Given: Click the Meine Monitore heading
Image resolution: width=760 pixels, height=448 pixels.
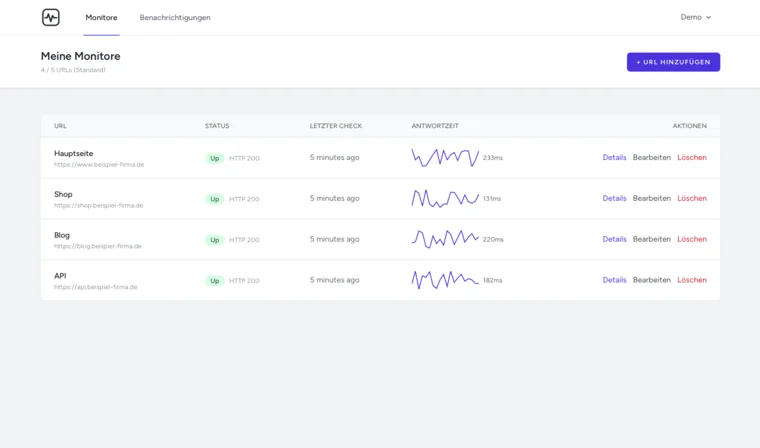Looking at the screenshot, I should 80,56.
